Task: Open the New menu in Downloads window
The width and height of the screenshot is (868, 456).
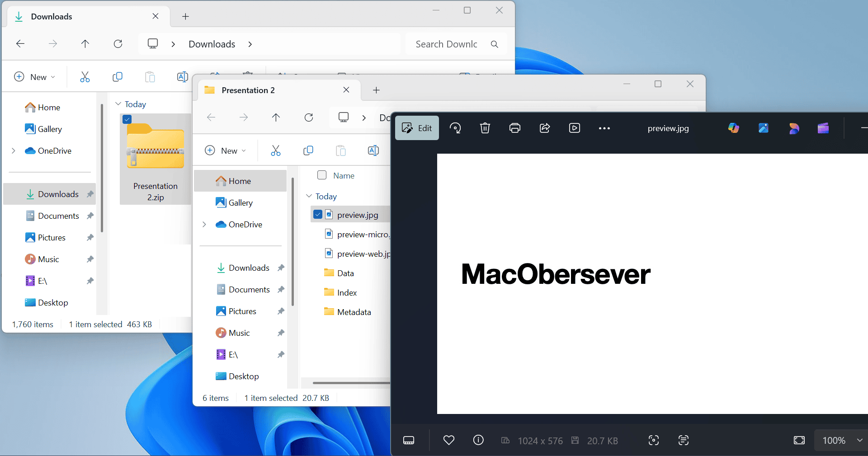Action: coord(34,77)
